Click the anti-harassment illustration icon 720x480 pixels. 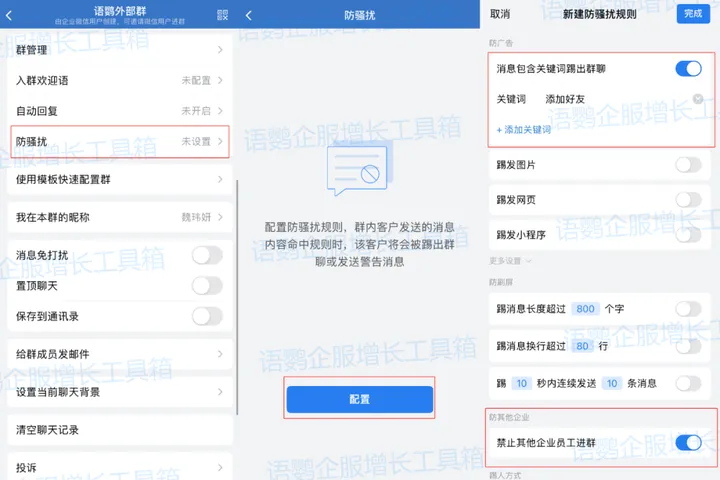[357, 173]
